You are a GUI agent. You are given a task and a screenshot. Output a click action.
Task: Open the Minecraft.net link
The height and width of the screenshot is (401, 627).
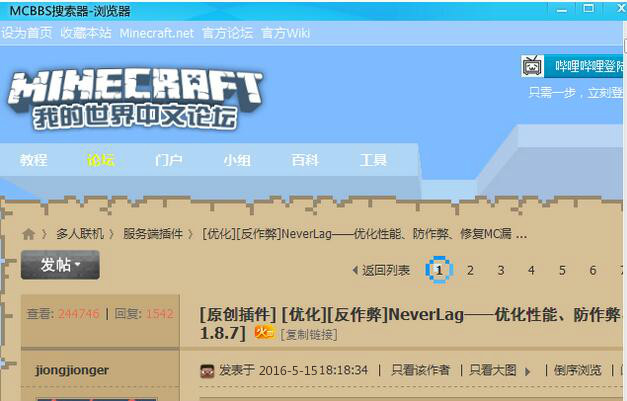pyautogui.click(x=156, y=33)
